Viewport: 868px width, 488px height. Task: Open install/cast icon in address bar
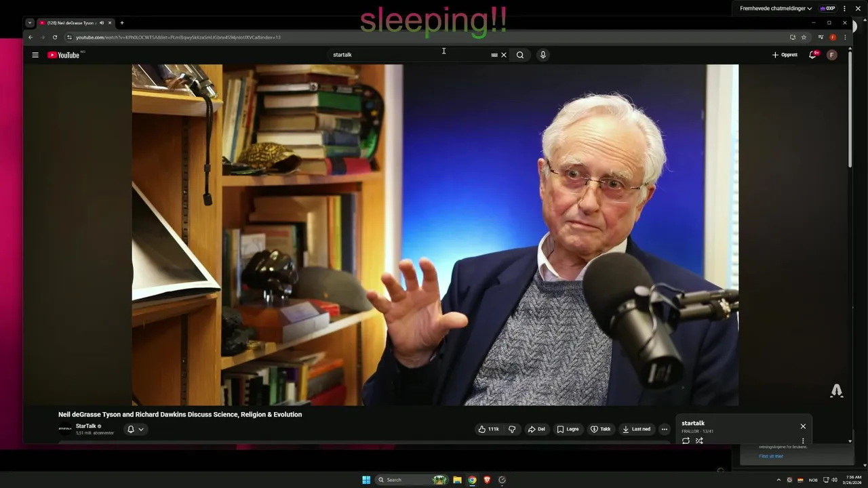(x=792, y=37)
